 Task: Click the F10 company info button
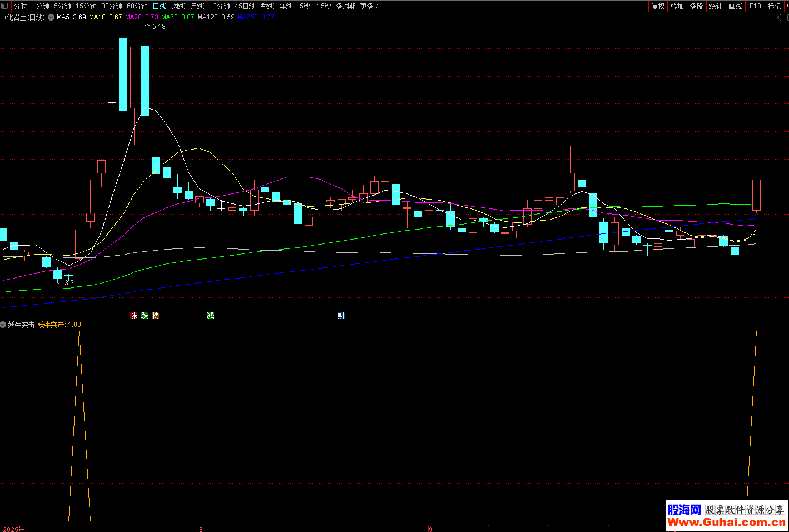point(755,6)
